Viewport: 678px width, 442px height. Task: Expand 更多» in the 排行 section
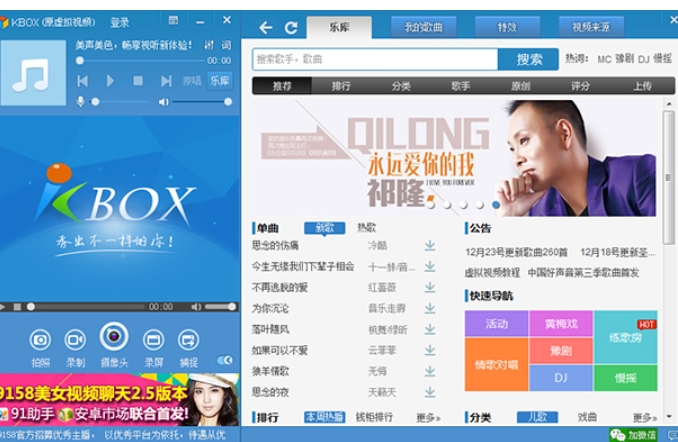(x=428, y=418)
